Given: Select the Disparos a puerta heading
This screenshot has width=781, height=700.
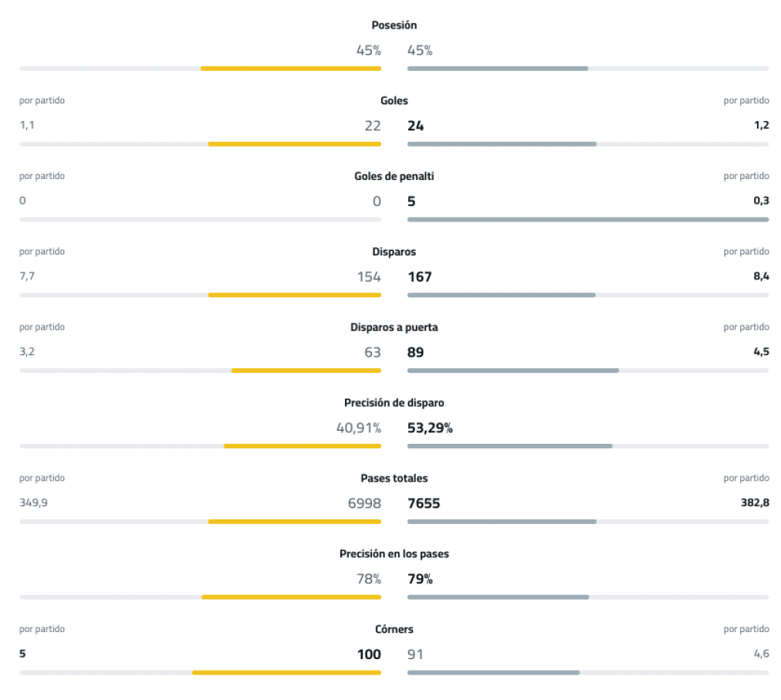Looking at the screenshot, I should (394, 327).
